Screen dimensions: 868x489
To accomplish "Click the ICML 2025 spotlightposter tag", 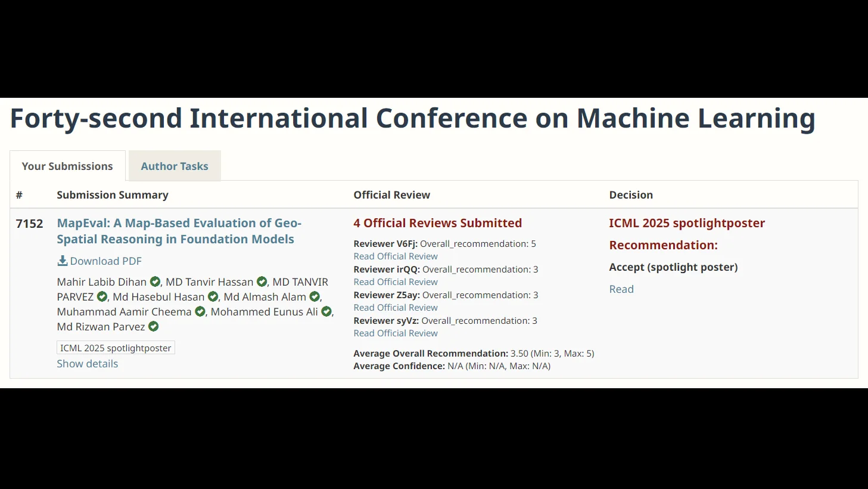I will (x=116, y=348).
